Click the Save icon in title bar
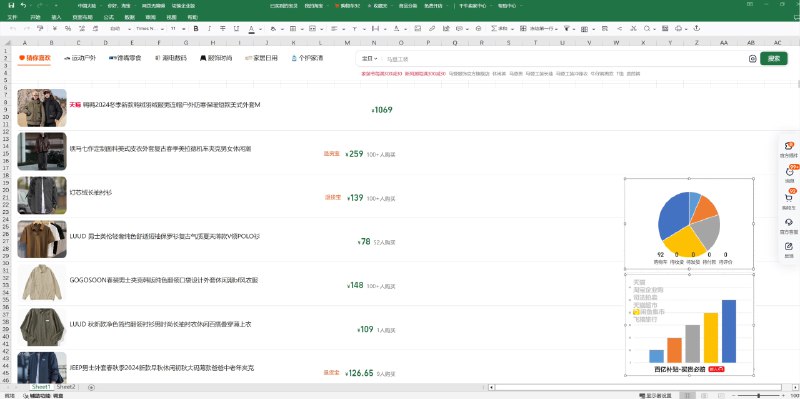 tap(11, 5)
